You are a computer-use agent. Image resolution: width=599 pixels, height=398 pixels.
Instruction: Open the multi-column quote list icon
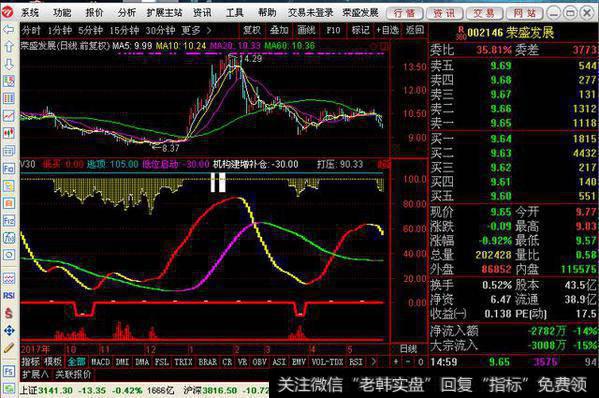pyautogui.click(x=8, y=99)
